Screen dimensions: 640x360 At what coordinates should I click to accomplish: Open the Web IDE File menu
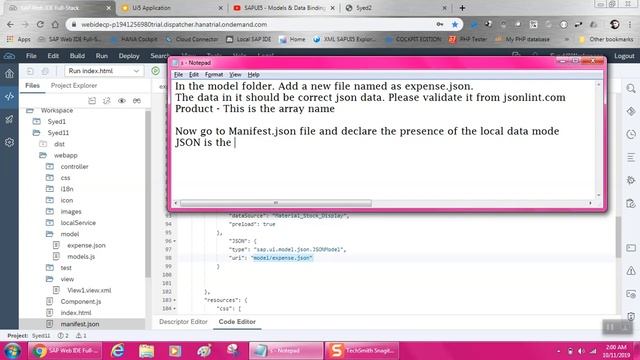click(31, 56)
